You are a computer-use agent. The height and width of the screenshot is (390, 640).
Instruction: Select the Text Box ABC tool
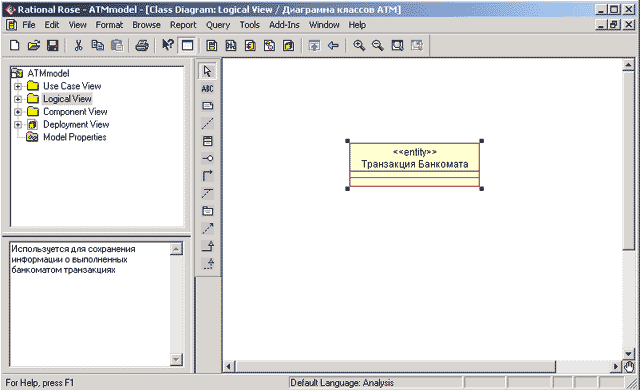(x=207, y=89)
